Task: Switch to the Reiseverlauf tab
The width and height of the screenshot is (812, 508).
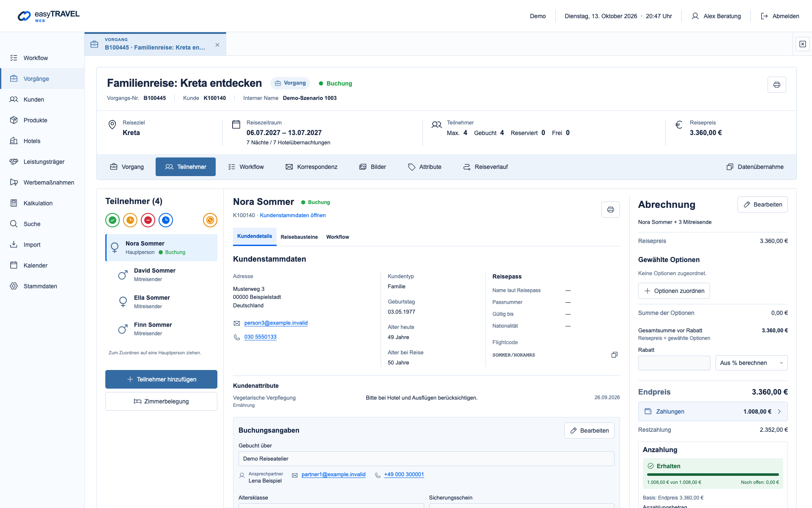Action: click(x=485, y=167)
